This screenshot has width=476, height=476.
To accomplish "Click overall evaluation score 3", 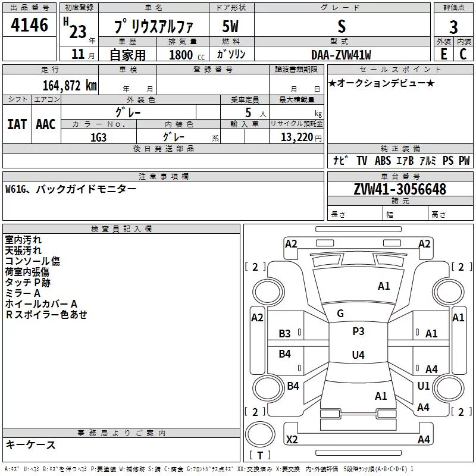I will 453,27.
